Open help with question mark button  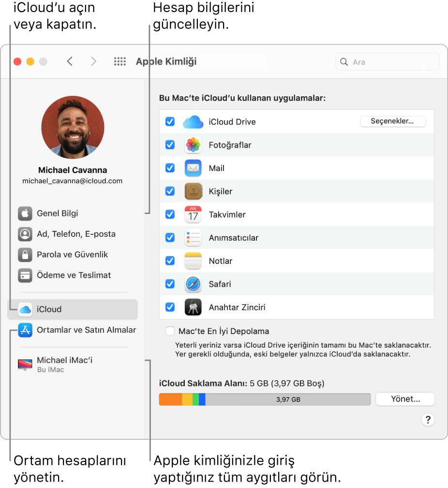click(428, 420)
